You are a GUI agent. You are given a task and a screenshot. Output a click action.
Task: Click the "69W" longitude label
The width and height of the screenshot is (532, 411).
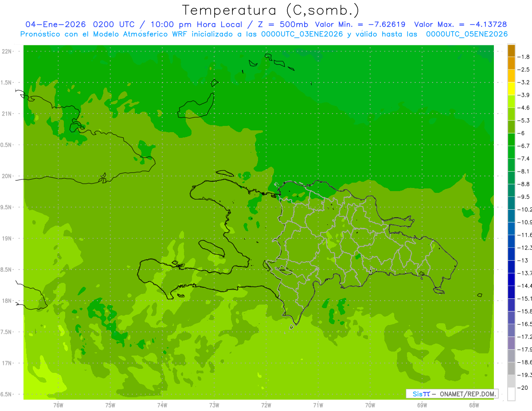422,405
